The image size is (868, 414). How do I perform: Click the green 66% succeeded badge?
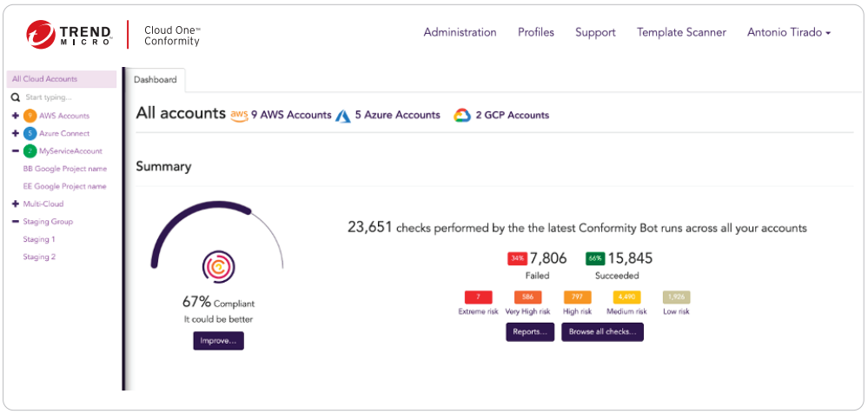(x=596, y=259)
